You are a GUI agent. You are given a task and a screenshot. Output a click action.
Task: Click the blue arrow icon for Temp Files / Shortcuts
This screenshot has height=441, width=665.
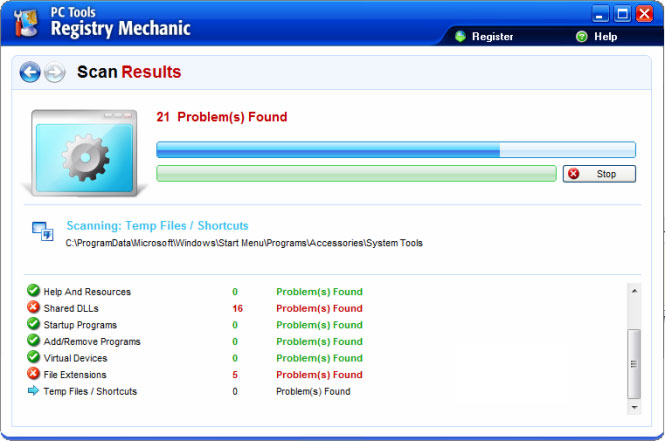click(x=33, y=390)
